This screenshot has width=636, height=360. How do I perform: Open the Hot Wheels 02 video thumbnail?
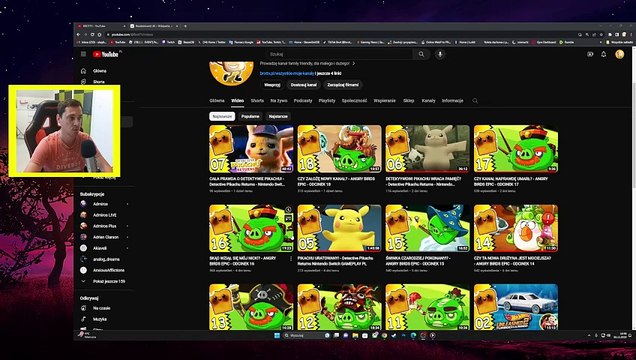tap(516, 307)
